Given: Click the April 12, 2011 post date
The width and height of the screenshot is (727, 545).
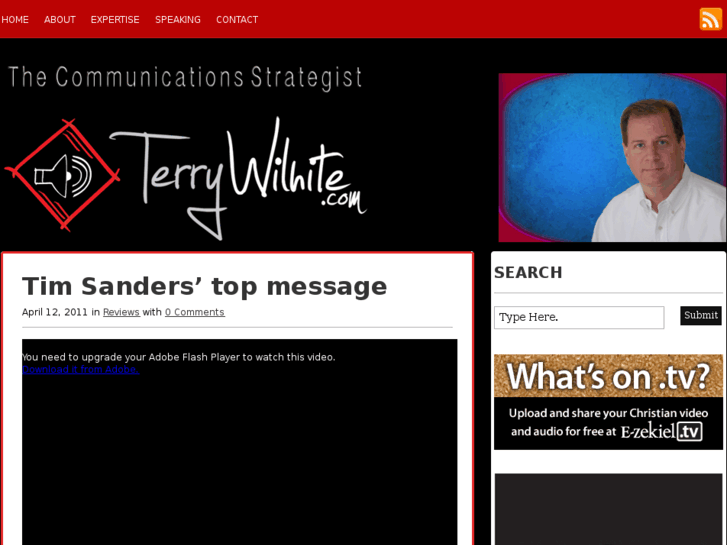Looking at the screenshot, I should tap(55, 312).
